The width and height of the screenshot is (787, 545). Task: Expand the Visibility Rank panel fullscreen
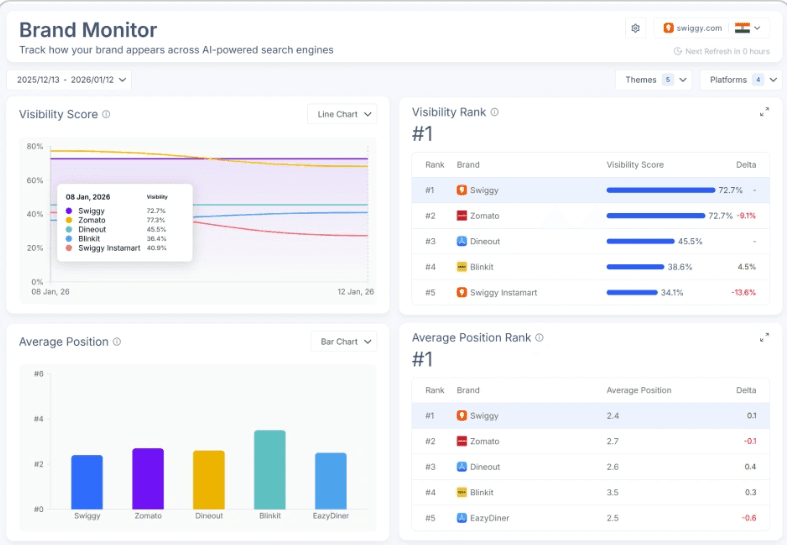(764, 112)
